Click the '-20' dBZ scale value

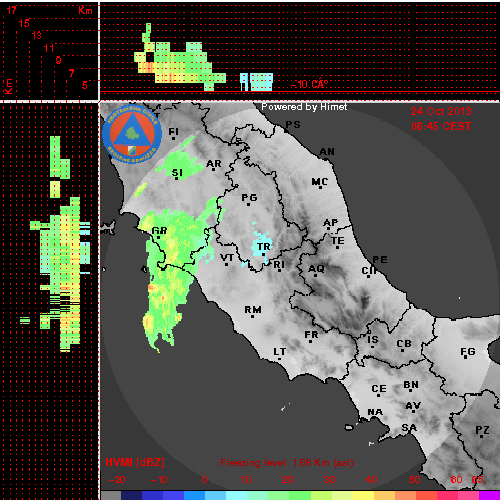point(117,480)
